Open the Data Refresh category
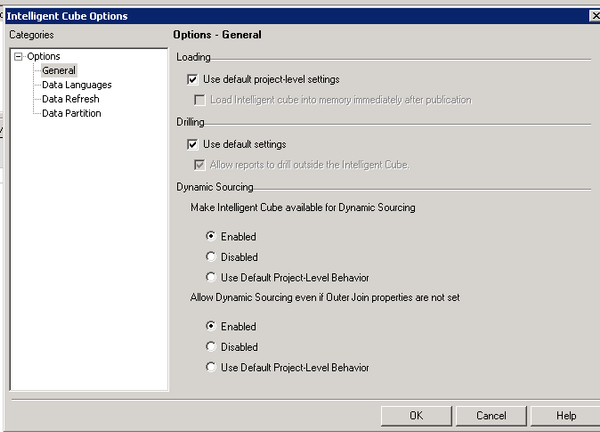The height and width of the screenshot is (432, 600). point(70,99)
